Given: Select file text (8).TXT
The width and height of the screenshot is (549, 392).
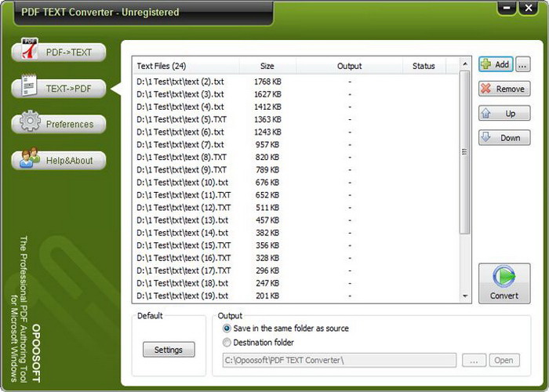Looking at the screenshot, I should click(296, 157).
